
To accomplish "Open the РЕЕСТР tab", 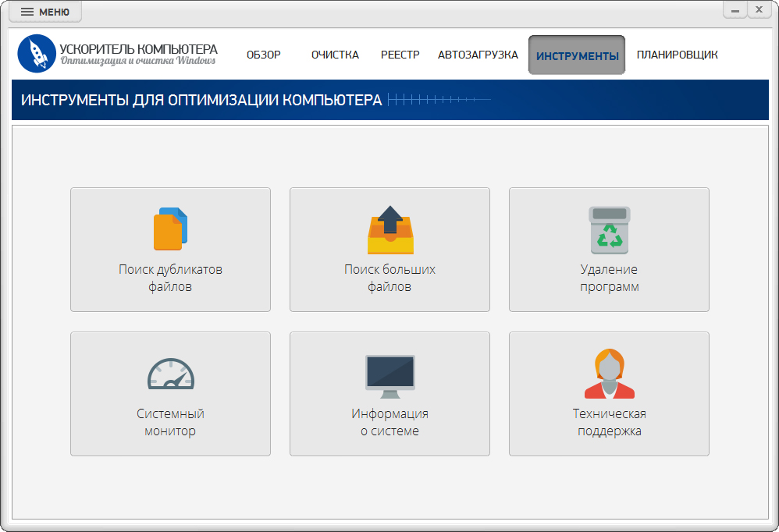I will tap(400, 55).
